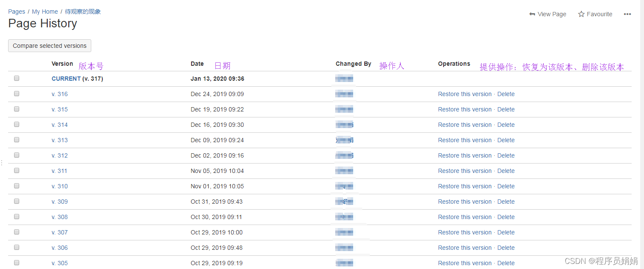Restore this version for v. 307
644x269 pixels.
[x=465, y=232]
